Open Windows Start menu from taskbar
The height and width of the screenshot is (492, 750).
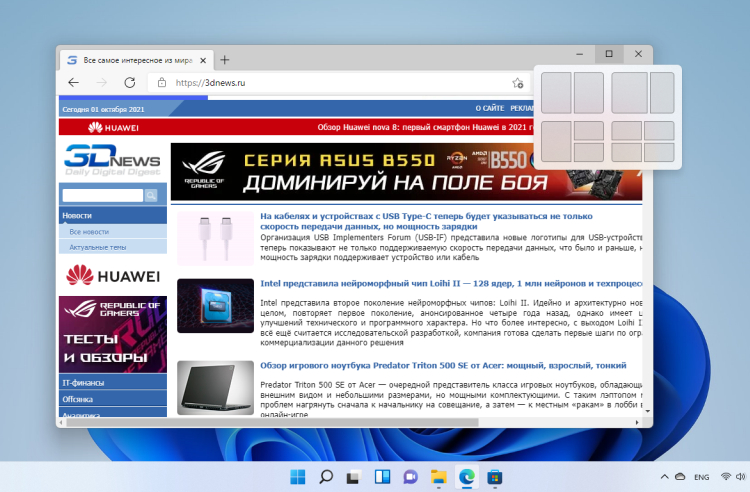pyautogui.click(x=298, y=477)
